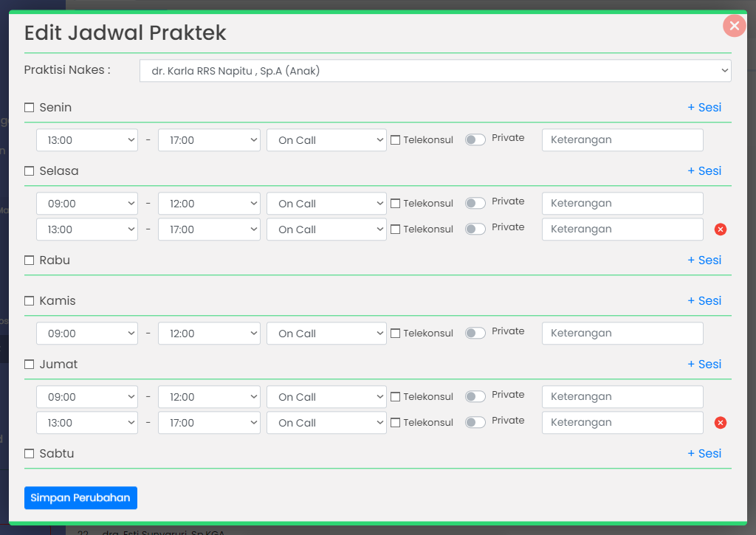
Task: Toggle Private switch on Senin session
Action: tap(475, 139)
